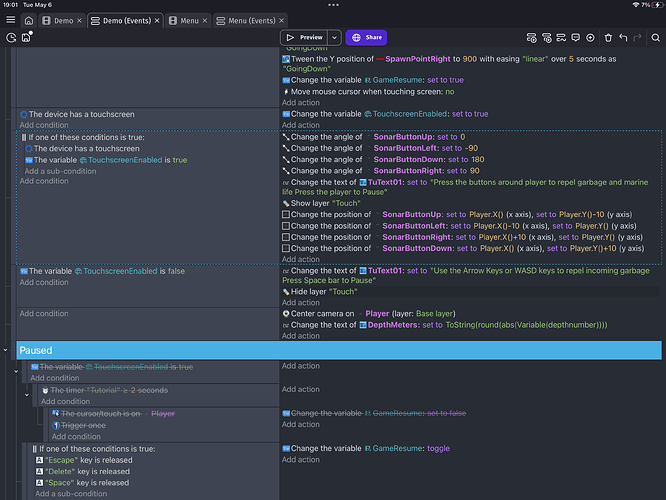
Task: Click the timer icon on "Tutorial" timer condition
Action: coord(45,390)
